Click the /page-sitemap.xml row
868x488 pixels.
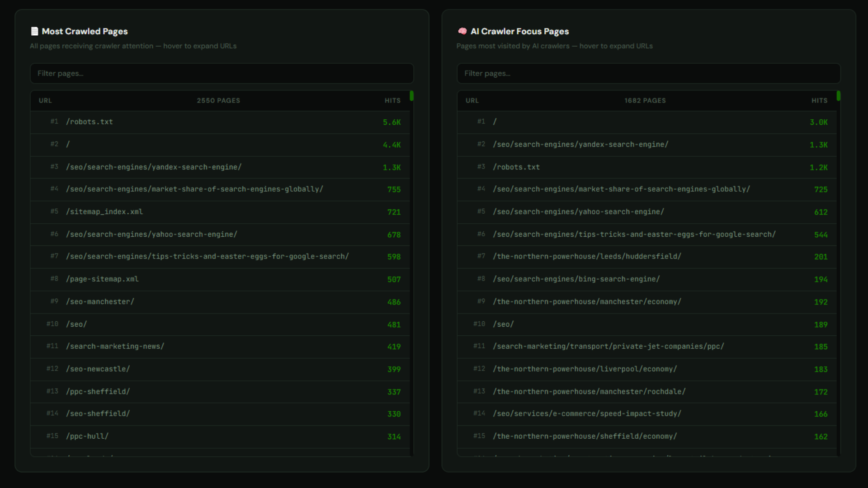(x=220, y=279)
